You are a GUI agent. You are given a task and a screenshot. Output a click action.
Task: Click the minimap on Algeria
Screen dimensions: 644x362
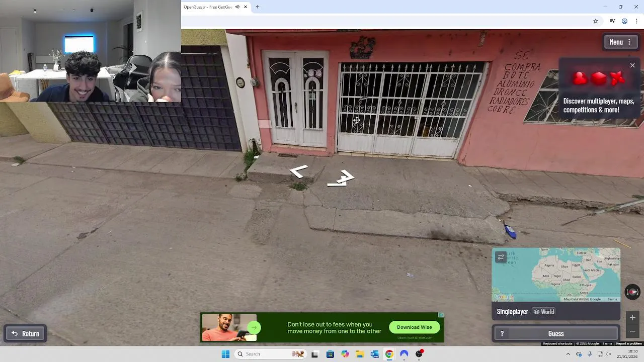click(x=549, y=265)
